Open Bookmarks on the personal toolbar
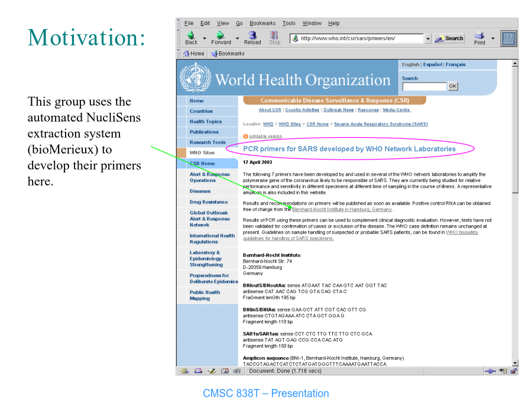Viewport: 532px width, 399px height. coord(228,54)
